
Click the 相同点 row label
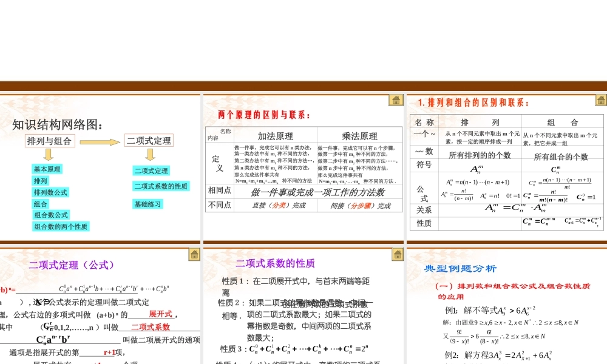(x=219, y=190)
